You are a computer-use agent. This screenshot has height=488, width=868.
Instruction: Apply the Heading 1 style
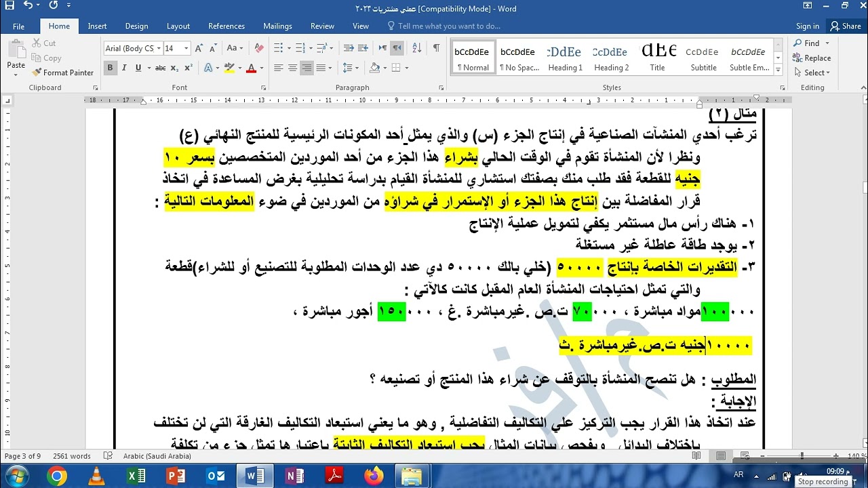[565, 57]
